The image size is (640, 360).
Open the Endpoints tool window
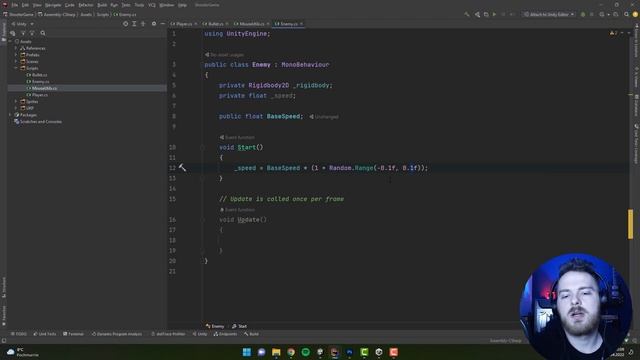pyautogui.click(x=225, y=334)
